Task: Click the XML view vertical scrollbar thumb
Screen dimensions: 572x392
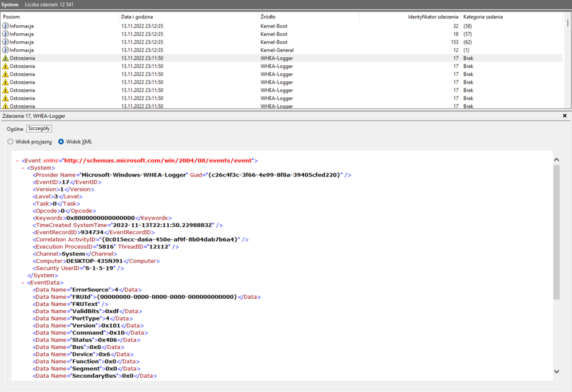Action: pos(557,232)
